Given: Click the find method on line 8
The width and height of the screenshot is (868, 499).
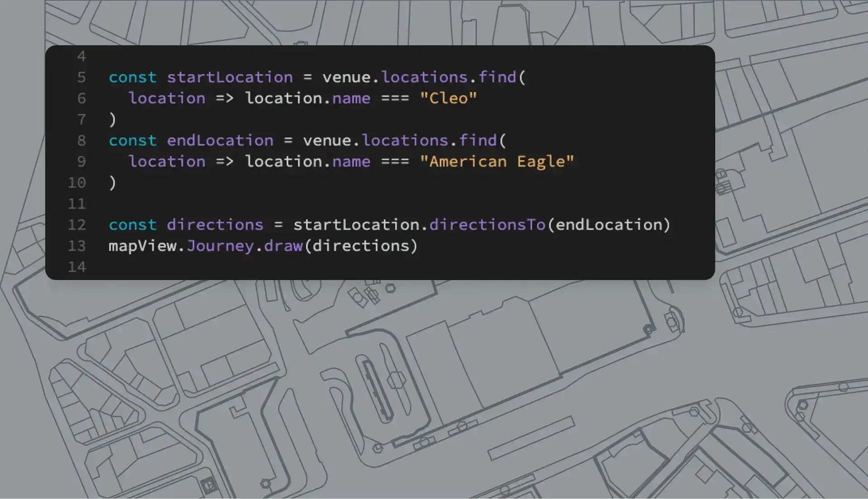Looking at the screenshot, I should point(478,140).
